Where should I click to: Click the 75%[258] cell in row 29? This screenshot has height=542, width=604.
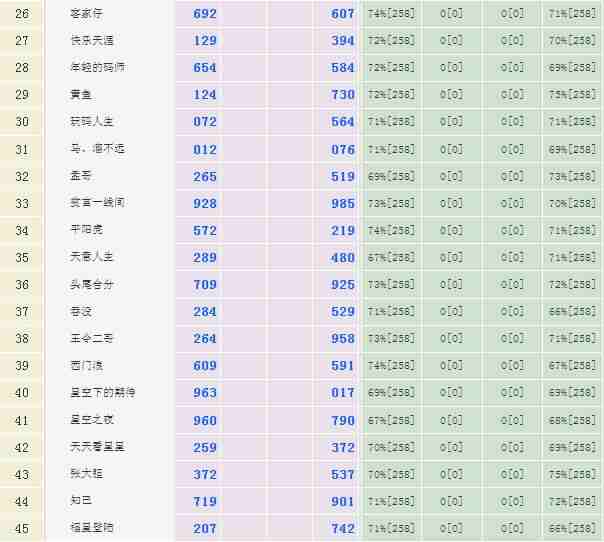pyautogui.click(x=572, y=95)
